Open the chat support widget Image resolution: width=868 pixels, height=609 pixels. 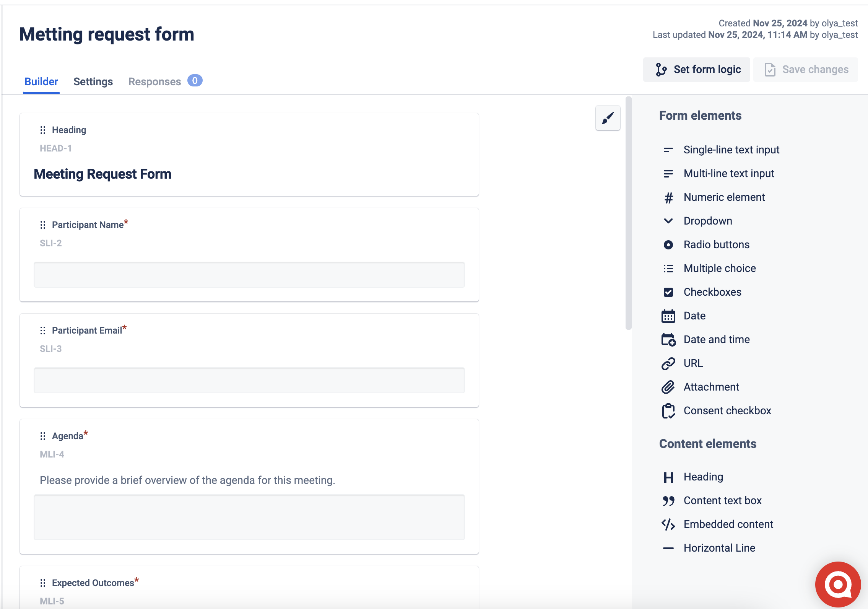tap(837, 584)
